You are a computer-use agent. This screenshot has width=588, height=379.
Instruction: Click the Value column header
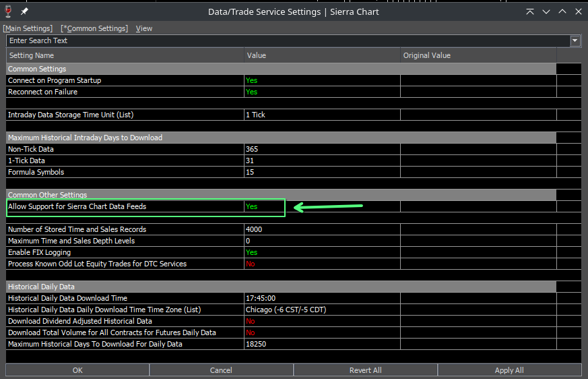pos(322,55)
